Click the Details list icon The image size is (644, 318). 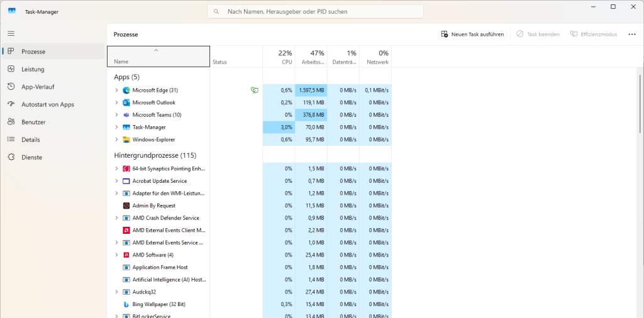[x=11, y=140]
